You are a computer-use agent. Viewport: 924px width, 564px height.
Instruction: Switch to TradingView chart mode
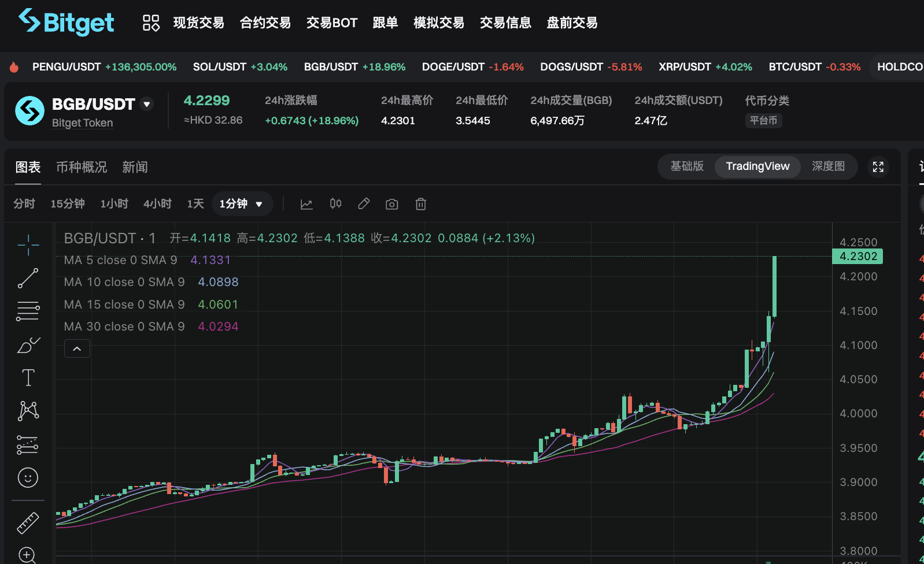757,166
